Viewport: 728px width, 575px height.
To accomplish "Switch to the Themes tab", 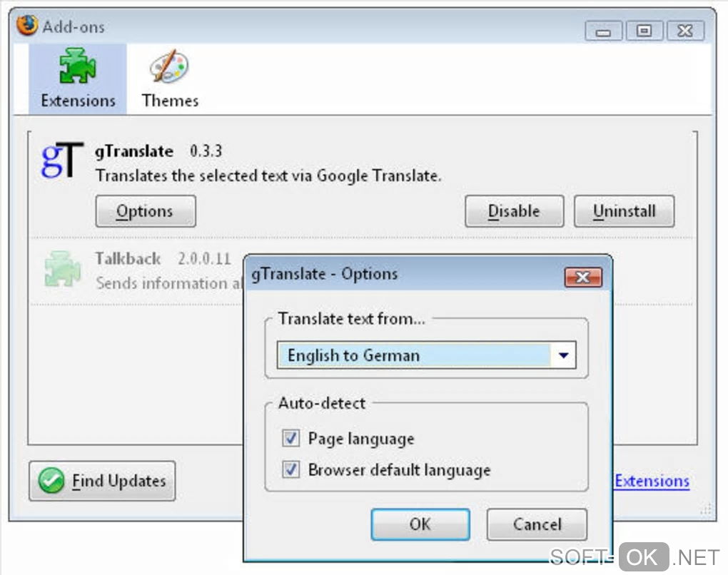I will tap(170, 79).
